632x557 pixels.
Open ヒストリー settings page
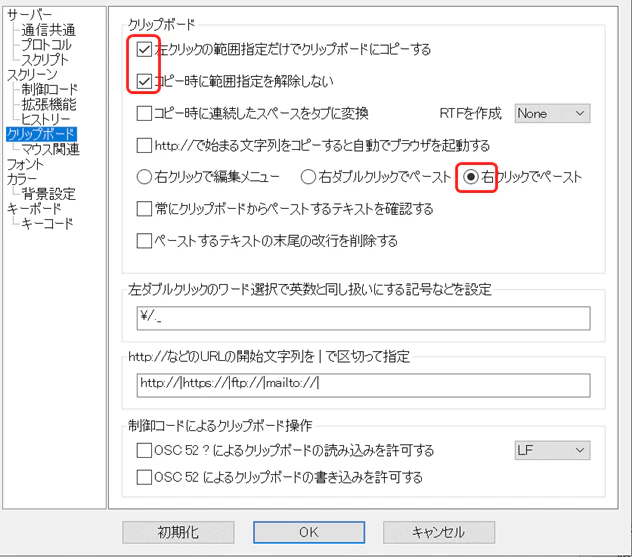coord(46,119)
